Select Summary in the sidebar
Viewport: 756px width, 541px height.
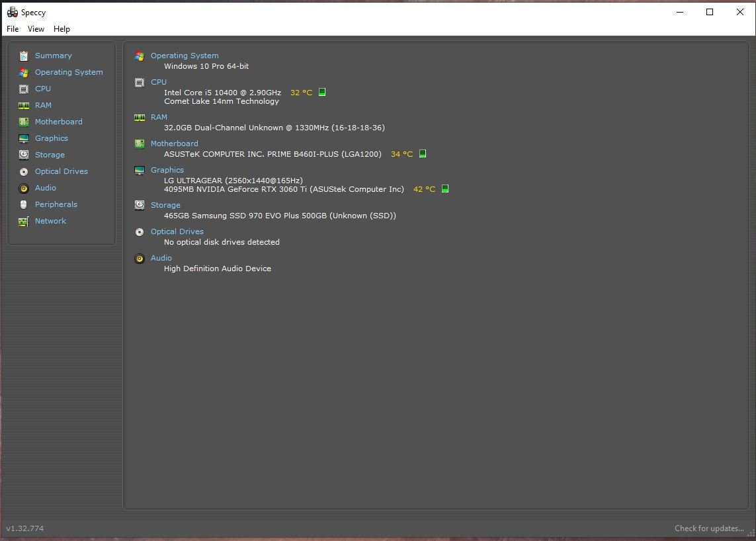click(x=53, y=56)
